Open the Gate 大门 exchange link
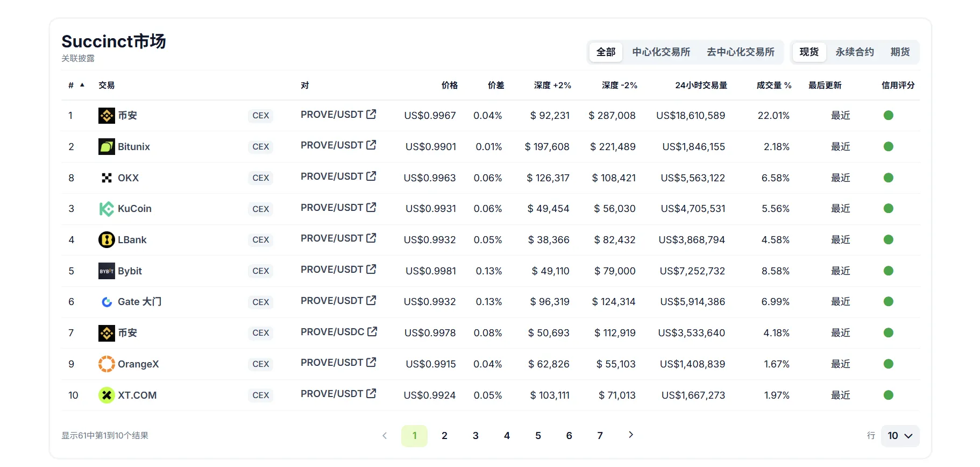980x467 pixels. [x=139, y=302]
